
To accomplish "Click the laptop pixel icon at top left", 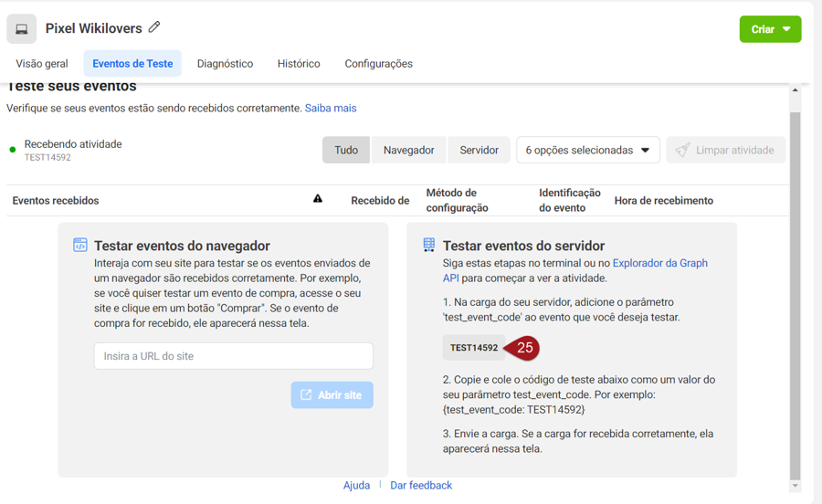I will (22, 29).
